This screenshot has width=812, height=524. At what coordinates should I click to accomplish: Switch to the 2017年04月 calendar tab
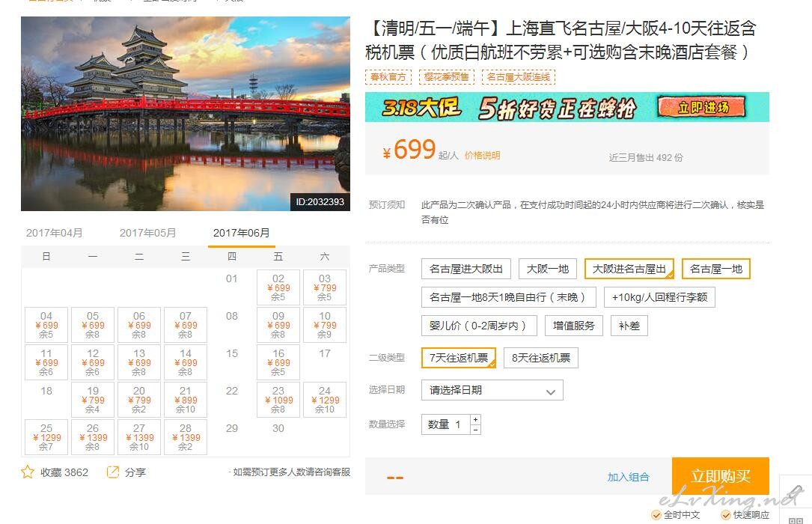55,233
